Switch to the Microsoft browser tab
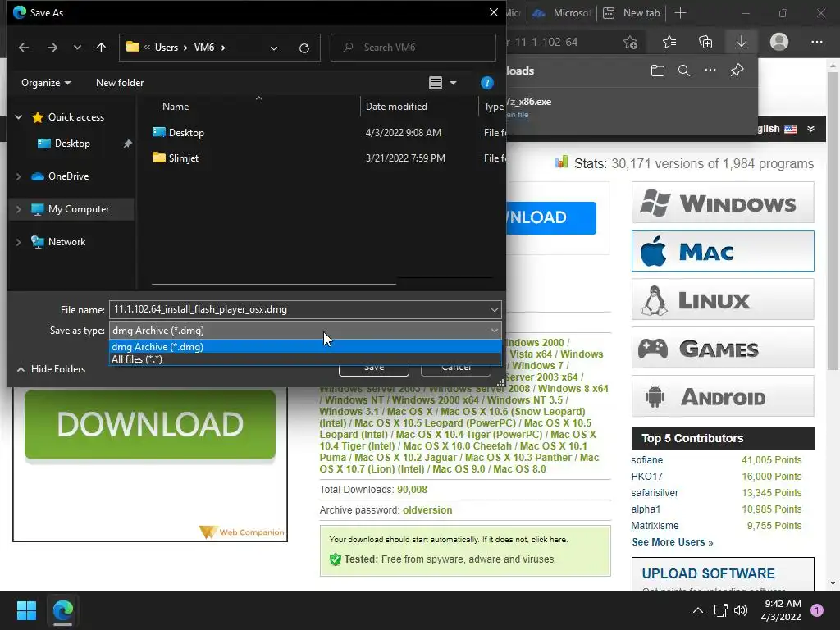Screen dimensions: 840x630 tap(562, 13)
